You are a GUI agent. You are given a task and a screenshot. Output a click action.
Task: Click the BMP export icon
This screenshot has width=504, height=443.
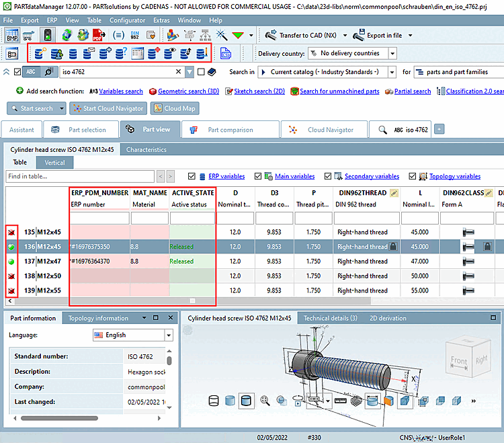(x=12, y=34)
